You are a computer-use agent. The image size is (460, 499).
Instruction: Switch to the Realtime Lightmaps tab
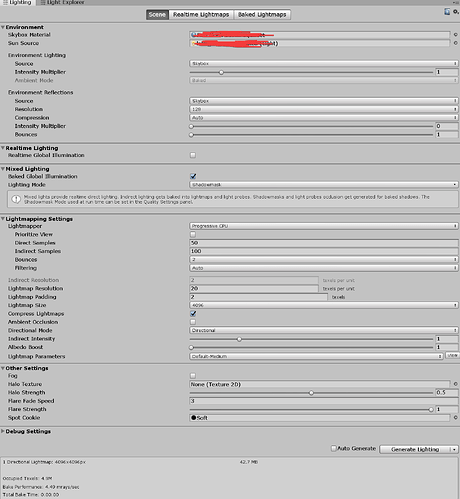pyautogui.click(x=201, y=15)
